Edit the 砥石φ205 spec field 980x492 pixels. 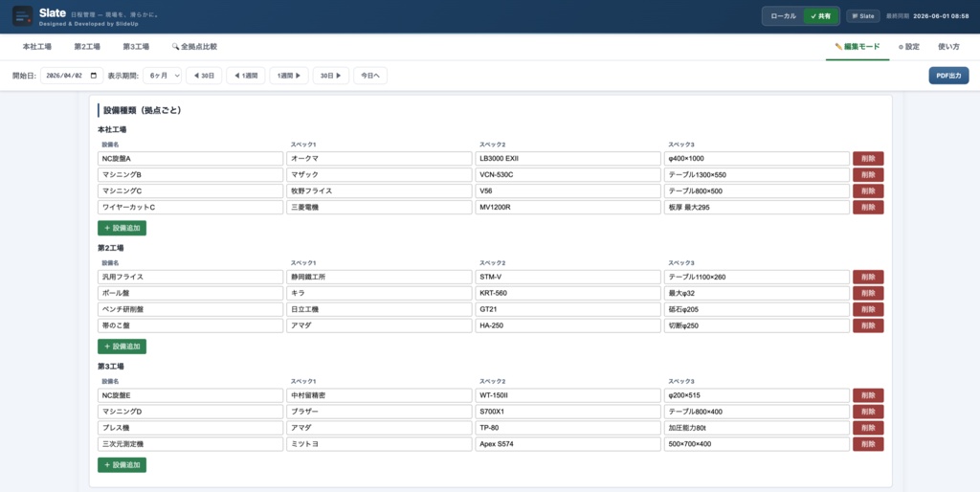pos(757,309)
